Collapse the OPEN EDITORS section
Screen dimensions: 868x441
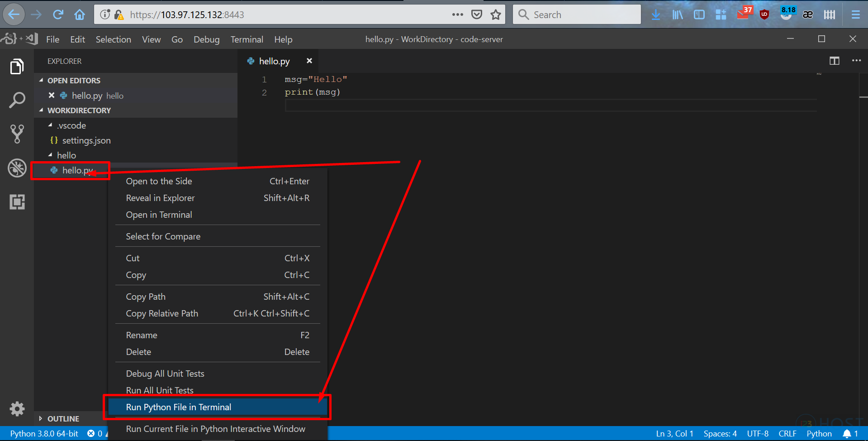click(x=42, y=80)
